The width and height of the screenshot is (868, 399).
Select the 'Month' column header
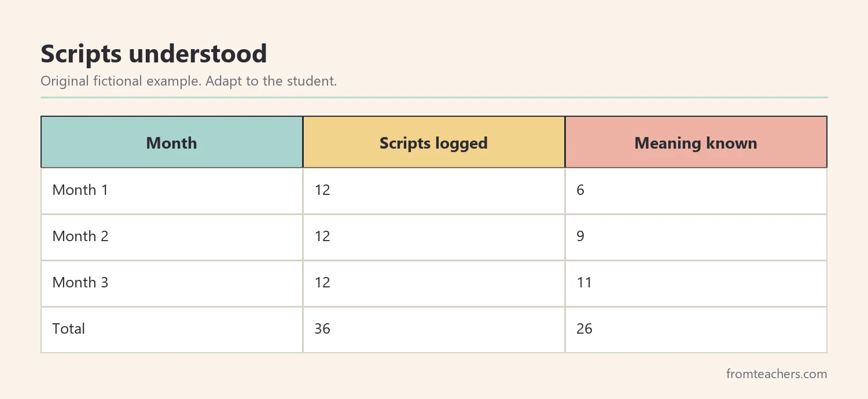(x=172, y=142)
